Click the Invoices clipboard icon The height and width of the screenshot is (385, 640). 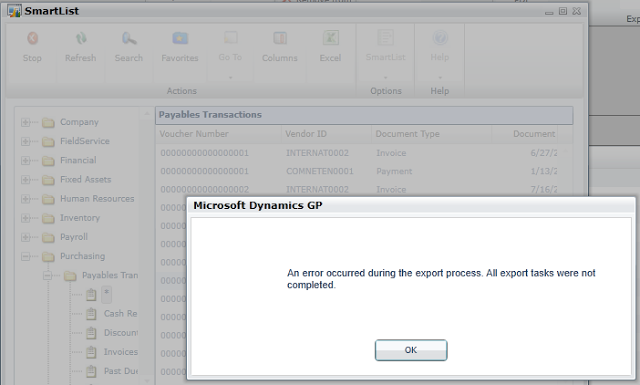pos(91,352)
